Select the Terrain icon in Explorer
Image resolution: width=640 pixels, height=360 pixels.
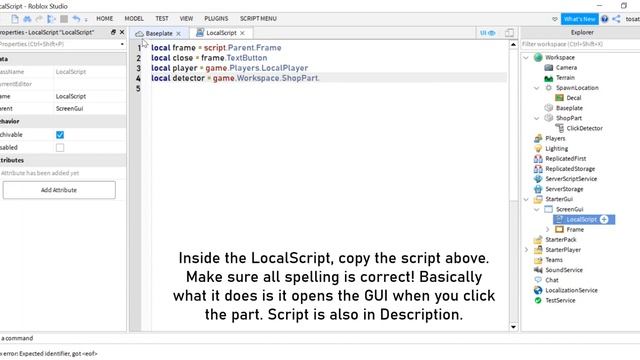pos(549,78)
